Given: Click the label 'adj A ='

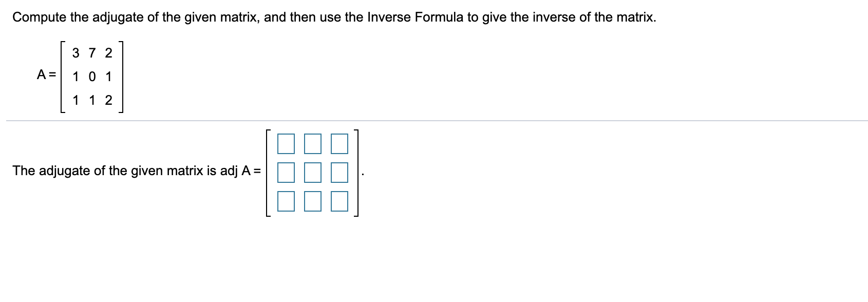Looking at the screenshot, I should (x=241, y=171).
